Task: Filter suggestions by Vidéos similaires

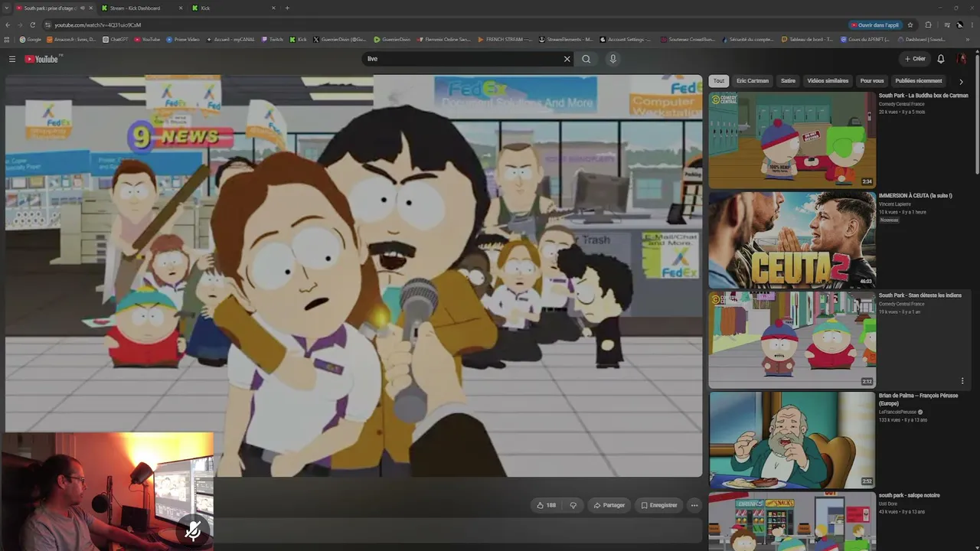Action: click(828, 80)
